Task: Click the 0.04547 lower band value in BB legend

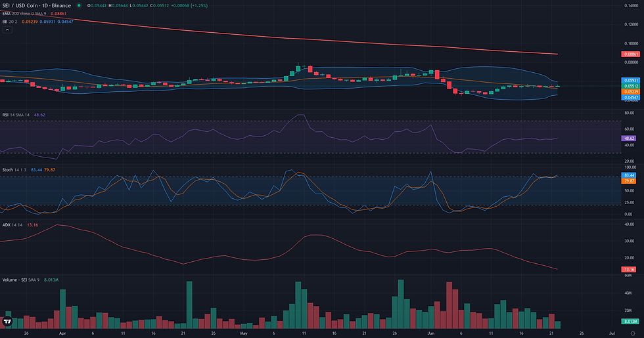Action: tap(65, 22)
